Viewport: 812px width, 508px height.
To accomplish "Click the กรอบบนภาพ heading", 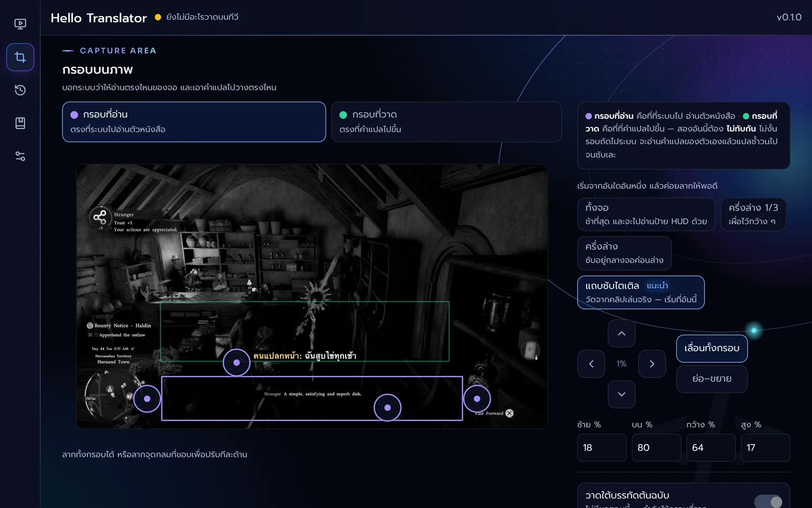I will 97,70.
